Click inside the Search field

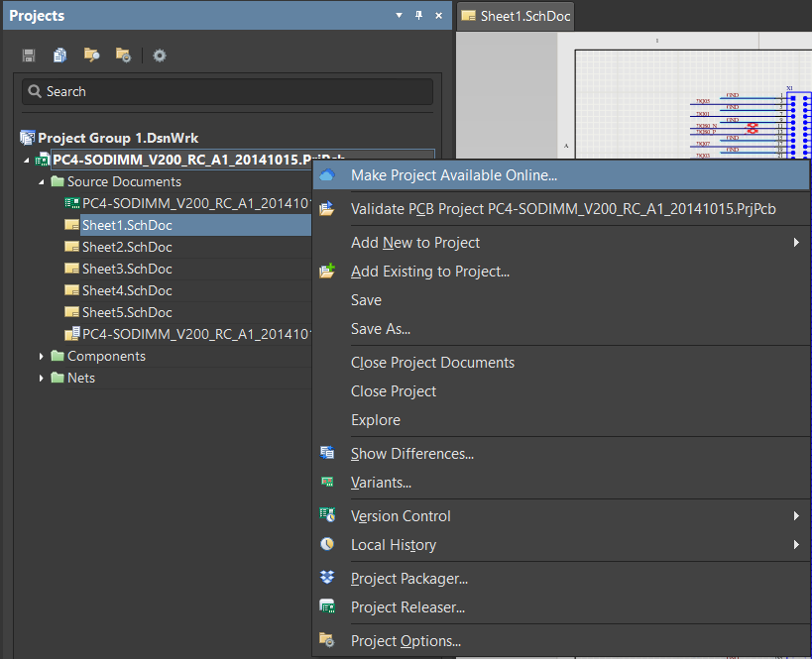[198, 91]
